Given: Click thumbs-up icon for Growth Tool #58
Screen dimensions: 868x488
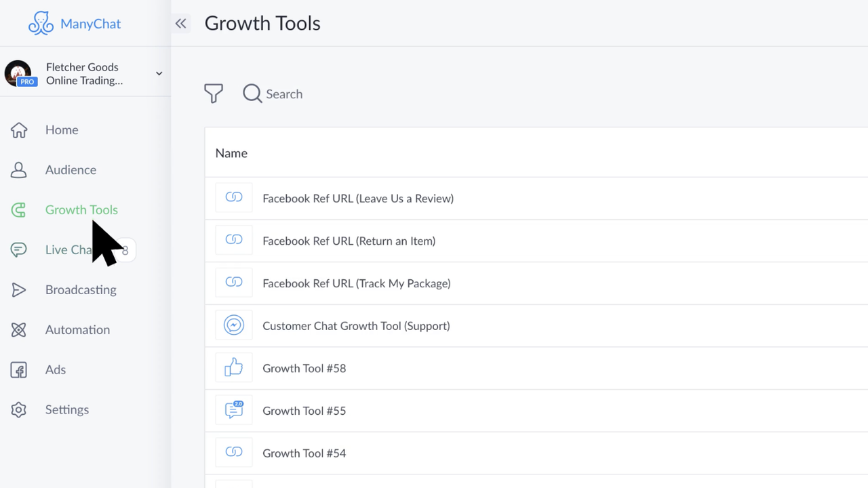Looking at the screenshot, I should [234, 368].
